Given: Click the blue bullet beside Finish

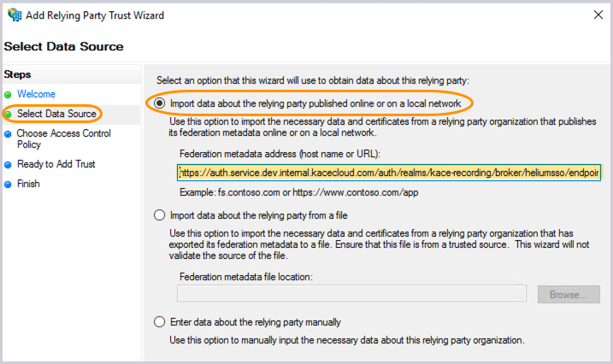Looking at the screenshot, I should click(x=9, y=184).
